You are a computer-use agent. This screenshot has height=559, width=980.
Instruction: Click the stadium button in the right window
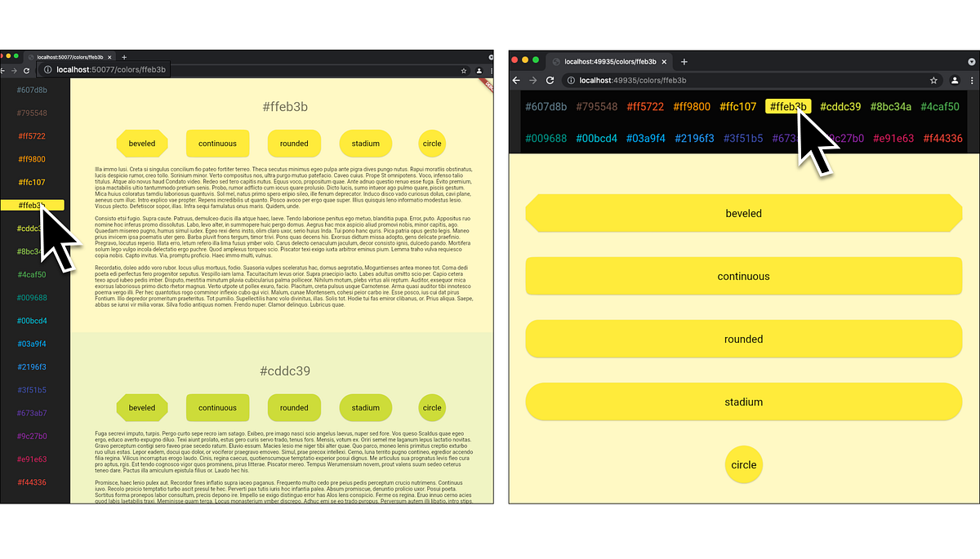point(743,402)
